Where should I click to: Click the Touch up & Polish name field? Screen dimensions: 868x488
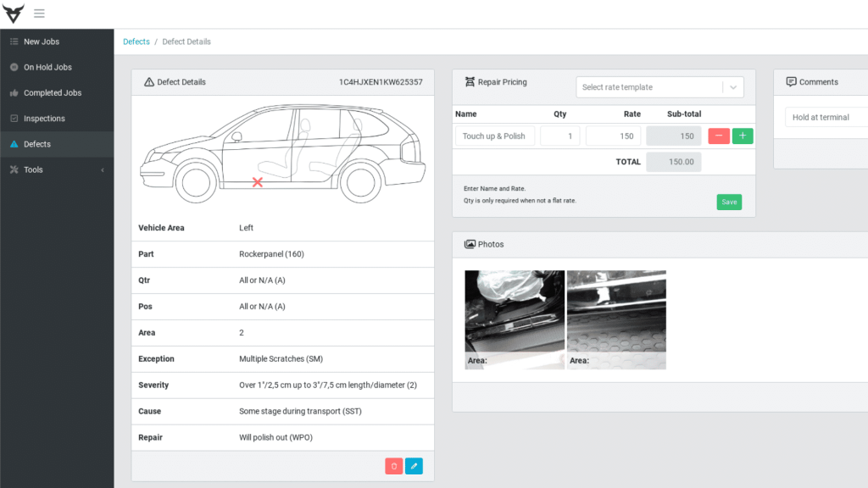click(495, 136)
